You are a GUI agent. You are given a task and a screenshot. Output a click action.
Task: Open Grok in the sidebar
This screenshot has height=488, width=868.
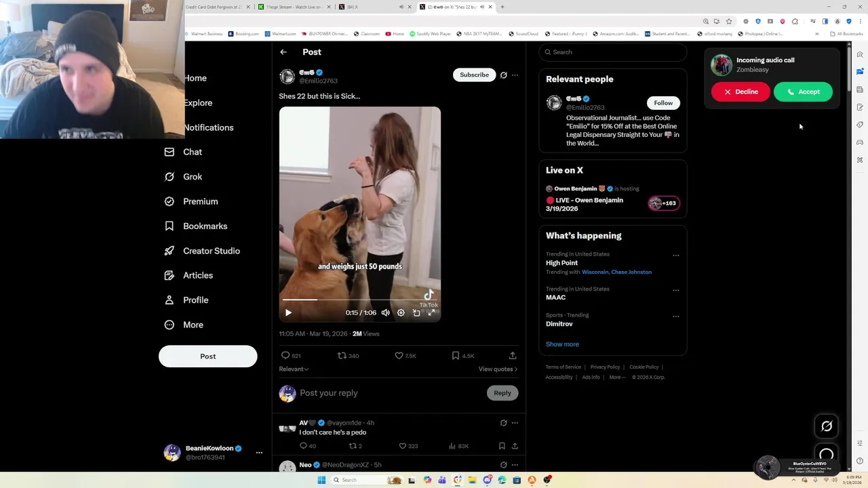[183, 177]
